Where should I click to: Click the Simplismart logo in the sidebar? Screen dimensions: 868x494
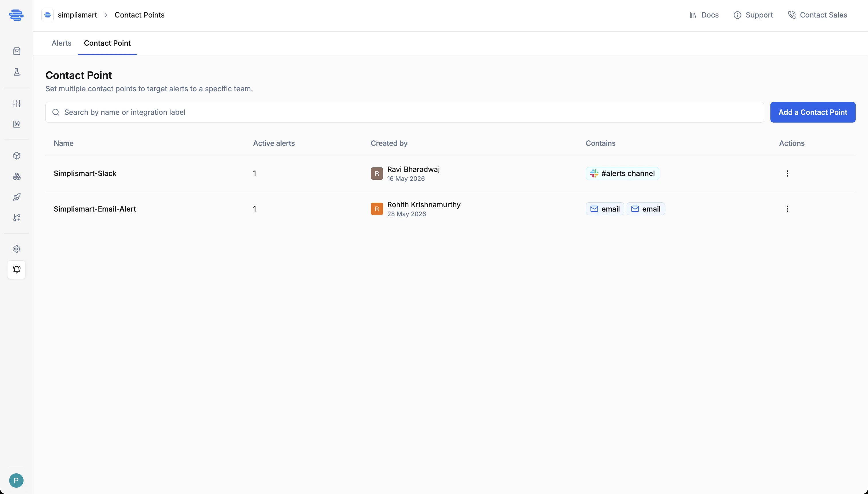pyautogui.click(x=16, y=15)
